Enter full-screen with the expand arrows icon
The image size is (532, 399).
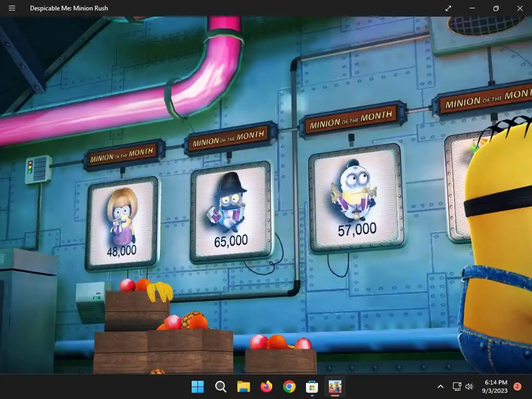[x=448, y=8]
